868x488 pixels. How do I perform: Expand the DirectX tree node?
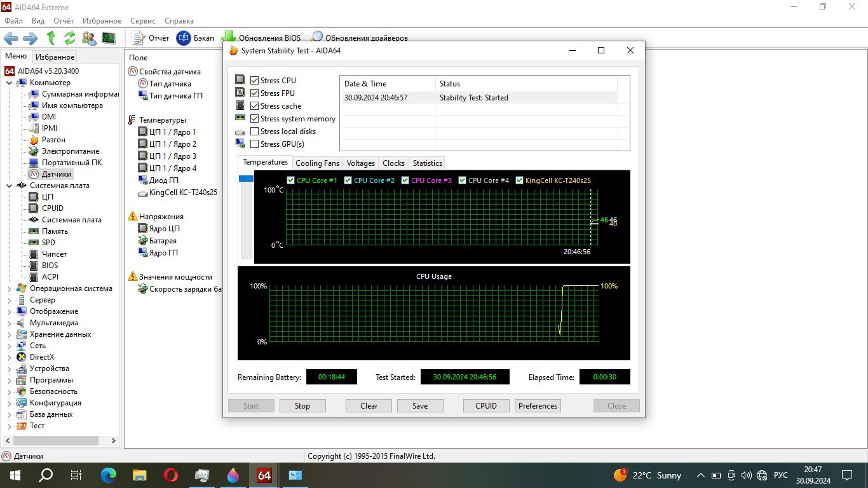pyautogui.click(x=9, y=357)
